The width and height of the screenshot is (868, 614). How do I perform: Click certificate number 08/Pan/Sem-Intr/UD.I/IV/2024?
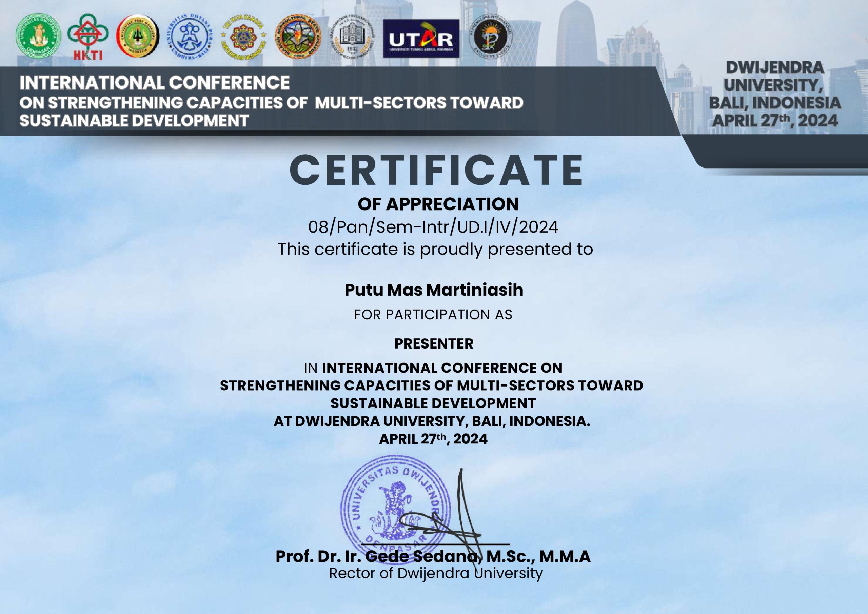pyautogui.click(x=433, y=227)
